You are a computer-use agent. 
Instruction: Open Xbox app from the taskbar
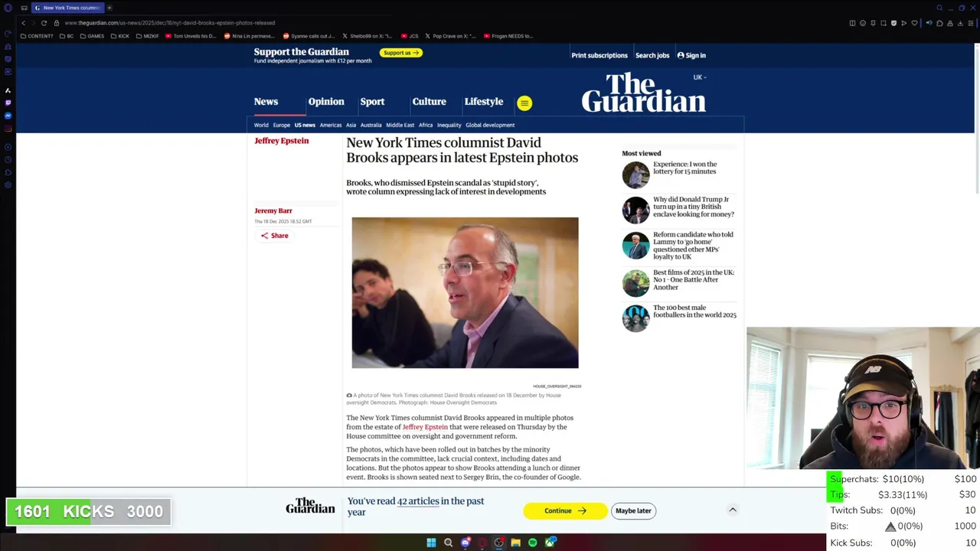(x=550, y=543)
